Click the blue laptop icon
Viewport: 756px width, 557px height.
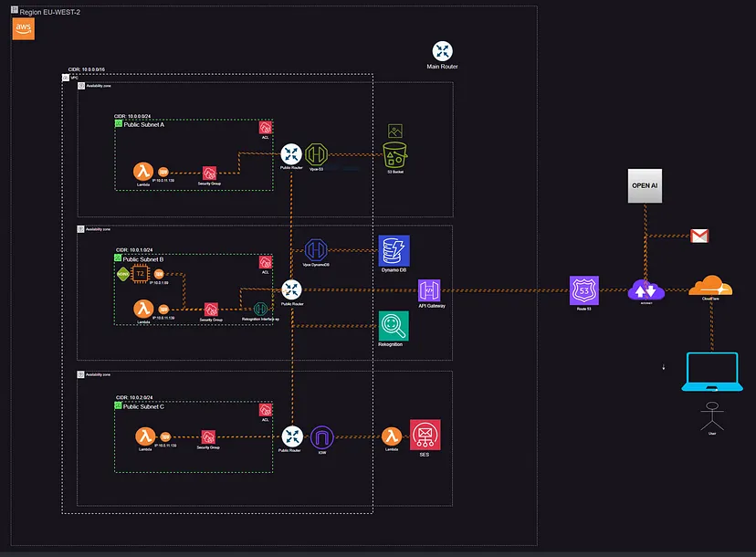point(712,372)
